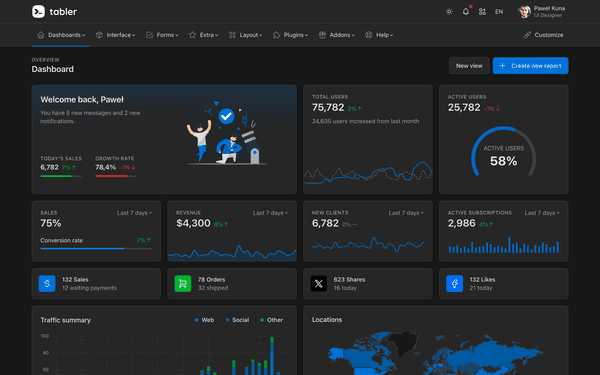Open the Layout menu
This screenshot has height=375, width=600.
[245, 35]
